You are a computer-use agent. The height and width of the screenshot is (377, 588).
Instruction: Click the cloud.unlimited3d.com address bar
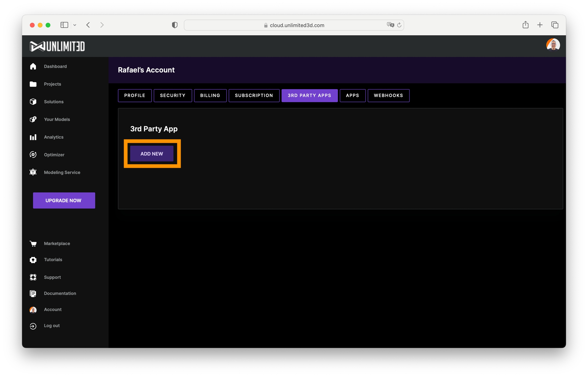tap(294, 25)
